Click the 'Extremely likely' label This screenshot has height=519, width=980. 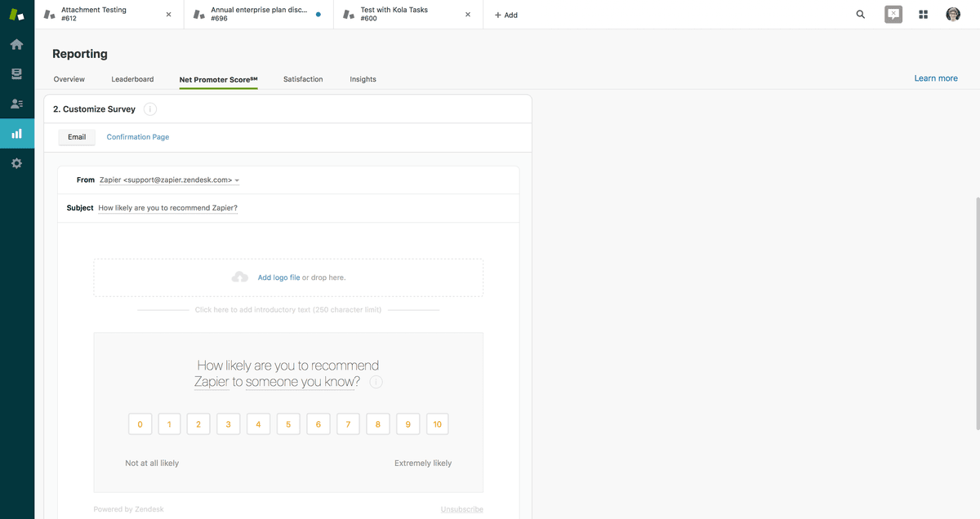tap(423, 463)
